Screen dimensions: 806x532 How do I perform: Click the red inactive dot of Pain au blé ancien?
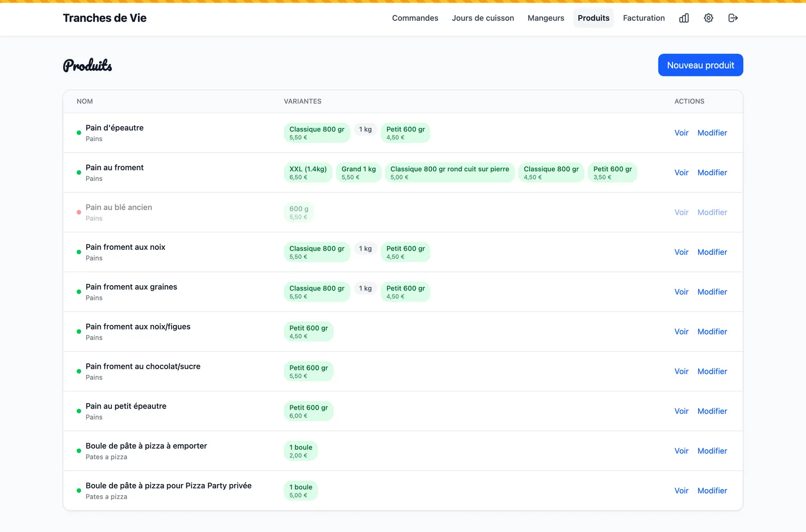[x=79, y=213]
